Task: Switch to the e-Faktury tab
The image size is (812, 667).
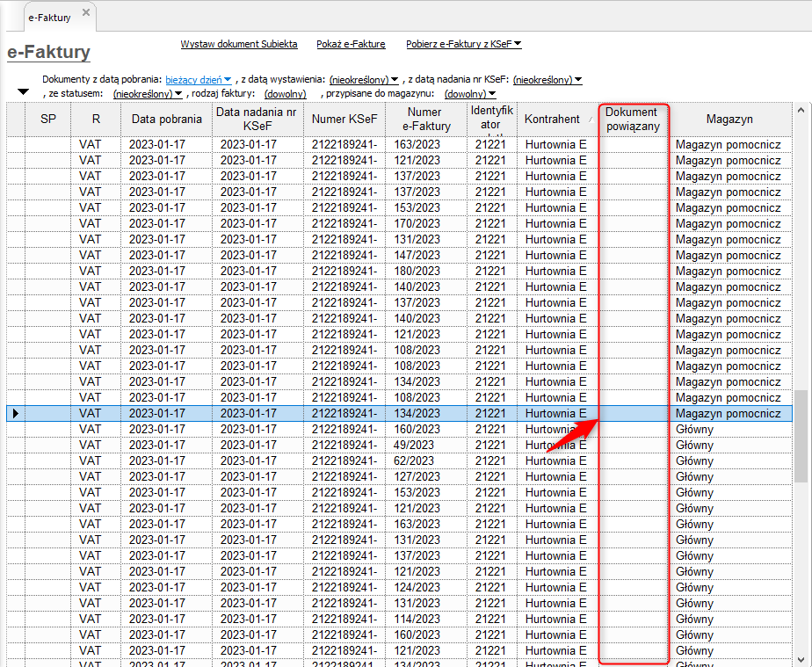Action: click(50, 17)
